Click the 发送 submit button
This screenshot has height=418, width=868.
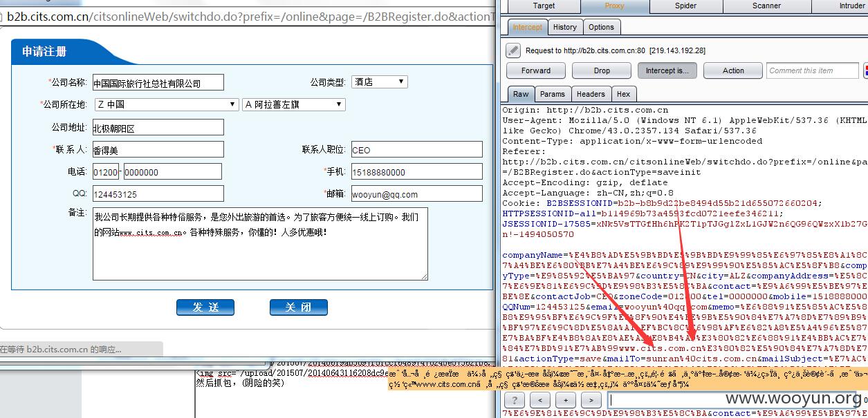[x=205, y=307]
